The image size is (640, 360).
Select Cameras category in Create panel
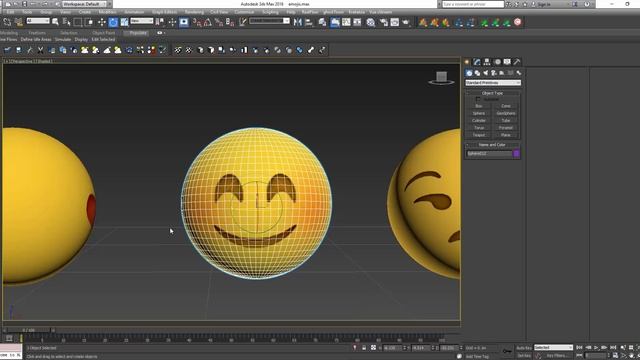[493, 73]
